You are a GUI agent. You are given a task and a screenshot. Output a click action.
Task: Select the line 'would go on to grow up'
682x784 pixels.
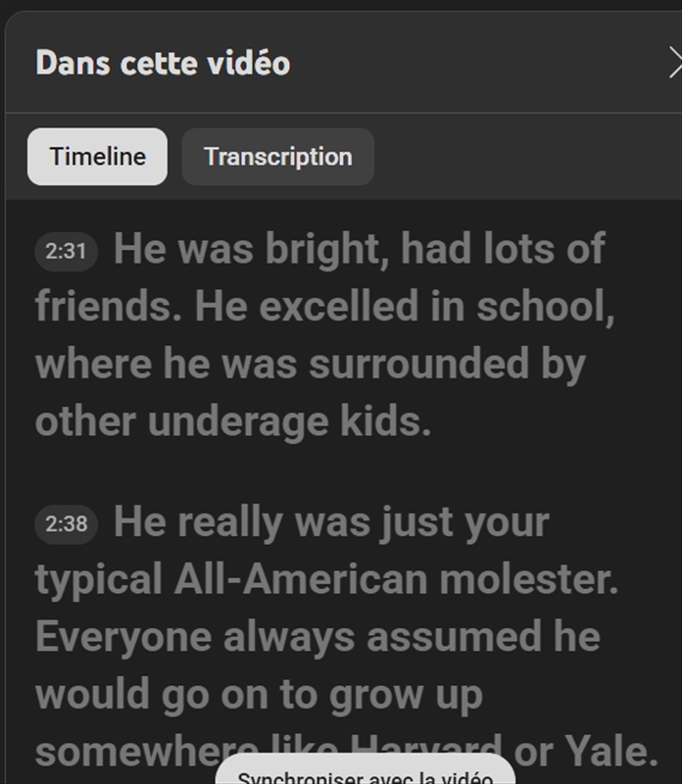(259, 695)
